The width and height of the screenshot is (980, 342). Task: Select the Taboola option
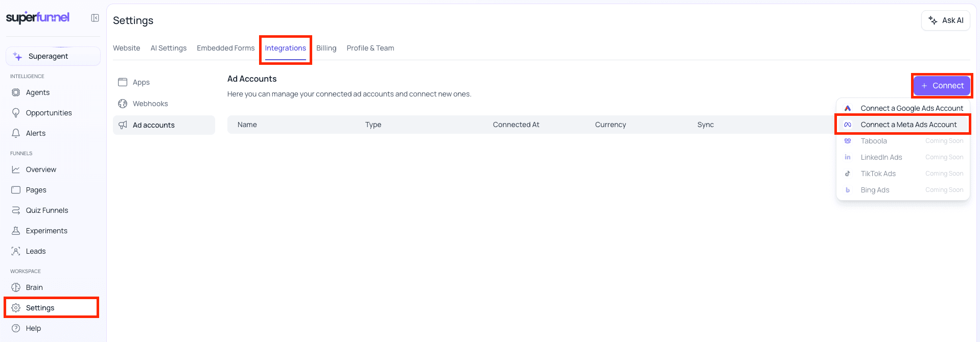(903, 141)
